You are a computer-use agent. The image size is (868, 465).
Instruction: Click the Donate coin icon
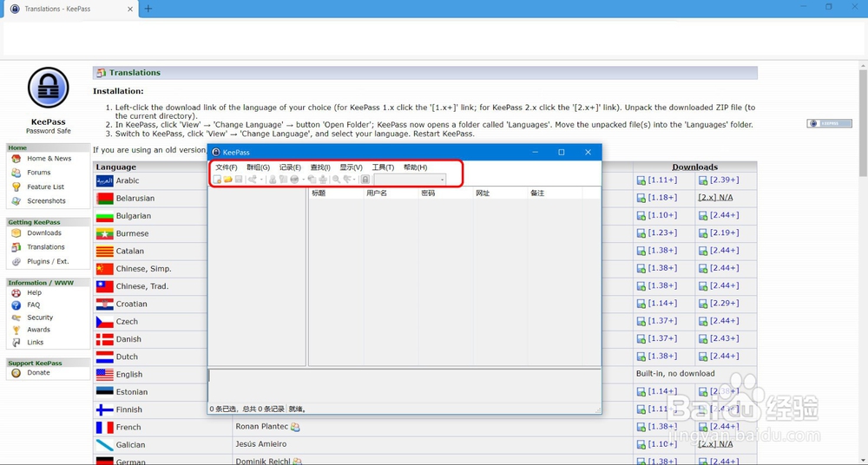click(16, 373)
